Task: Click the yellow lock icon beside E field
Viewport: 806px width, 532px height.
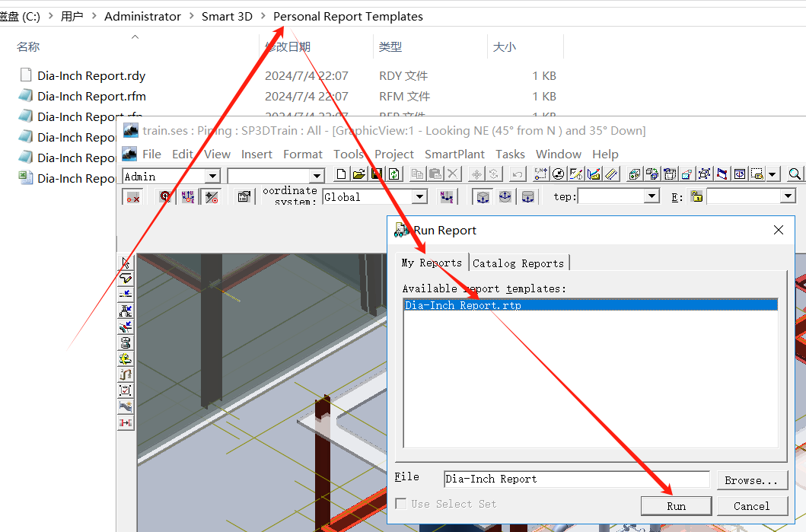Action: [696, 196]
